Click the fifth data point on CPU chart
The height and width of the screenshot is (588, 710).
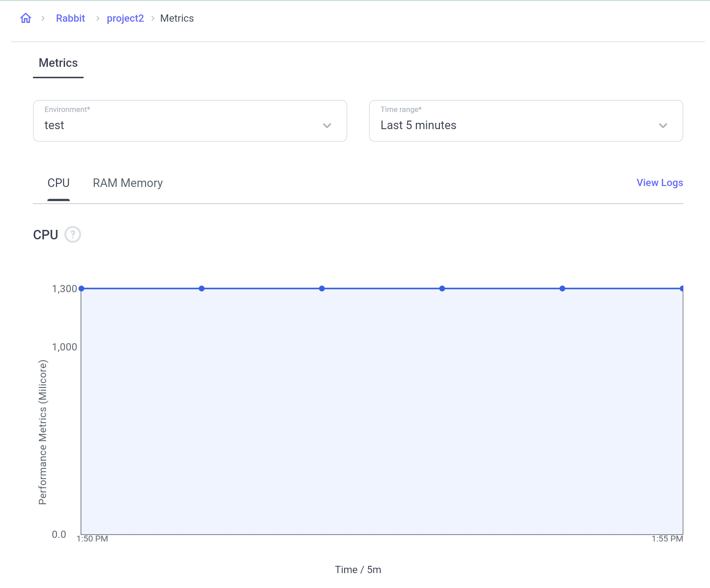point(562,289)
